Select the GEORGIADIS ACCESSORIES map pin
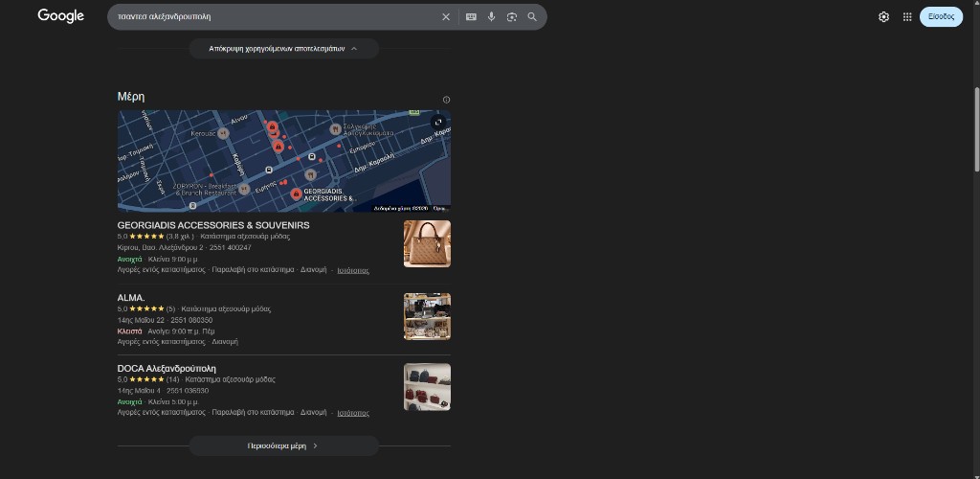The height and width of the screenshot is (479, 980). (x=297, y=194)
